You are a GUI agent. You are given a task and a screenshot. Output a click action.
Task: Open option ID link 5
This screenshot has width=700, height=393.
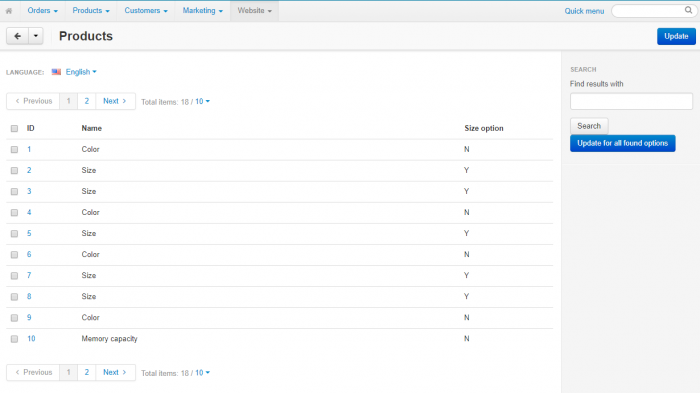tap(29, 233)
